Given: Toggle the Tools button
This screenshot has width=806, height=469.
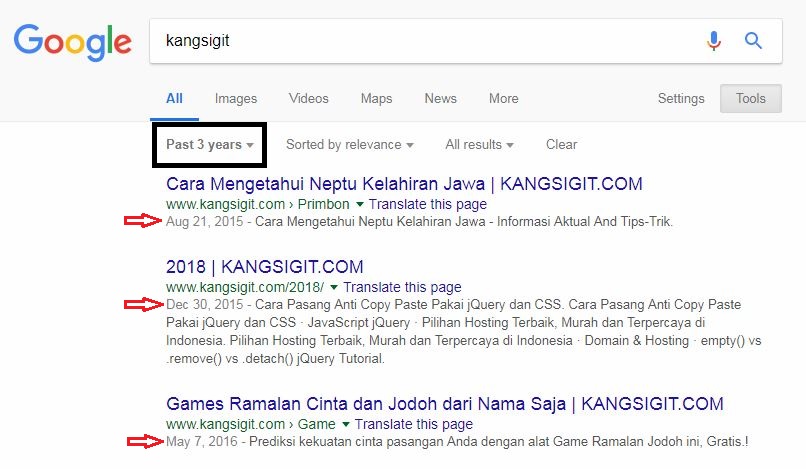Looking at the screenshot, I should [750, 98].
